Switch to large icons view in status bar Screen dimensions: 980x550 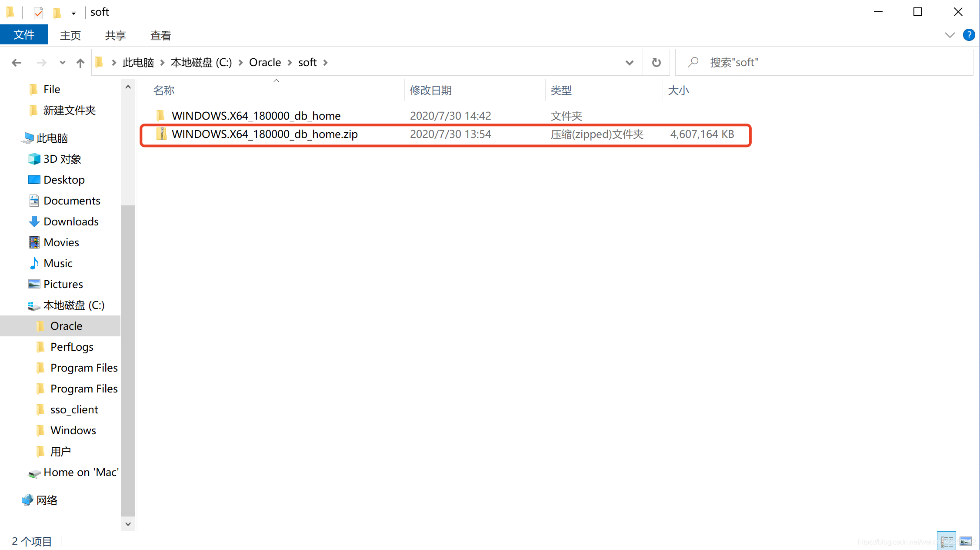pyautogui.click(x=965, y=541)
